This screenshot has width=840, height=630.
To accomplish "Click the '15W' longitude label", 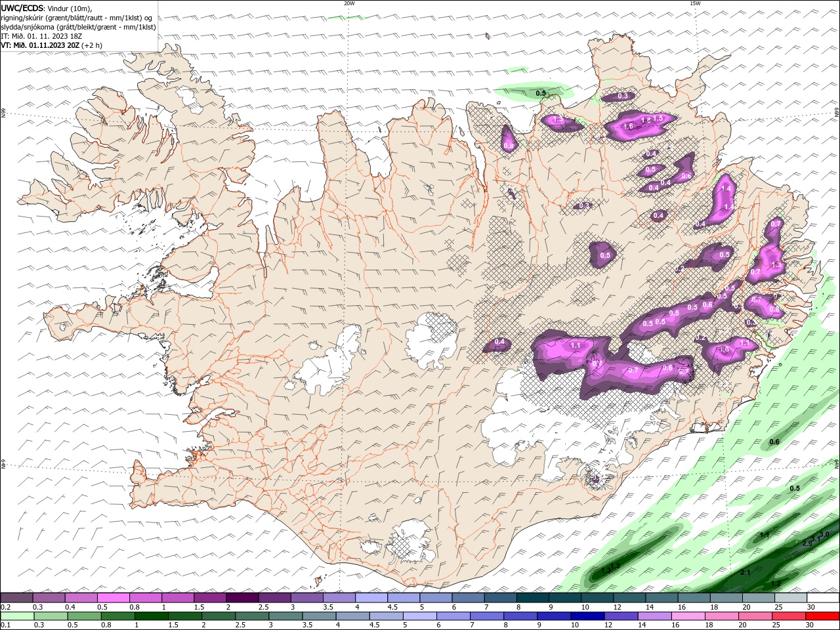I will 695,3.
